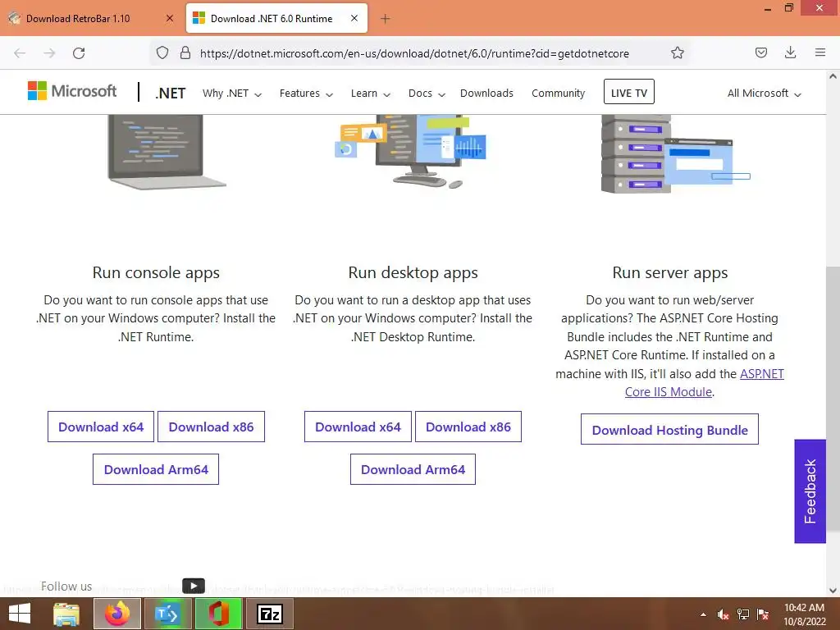The image size is (840, 630).
Task: Click Download Hosting Bundle button
Action: 669,430
